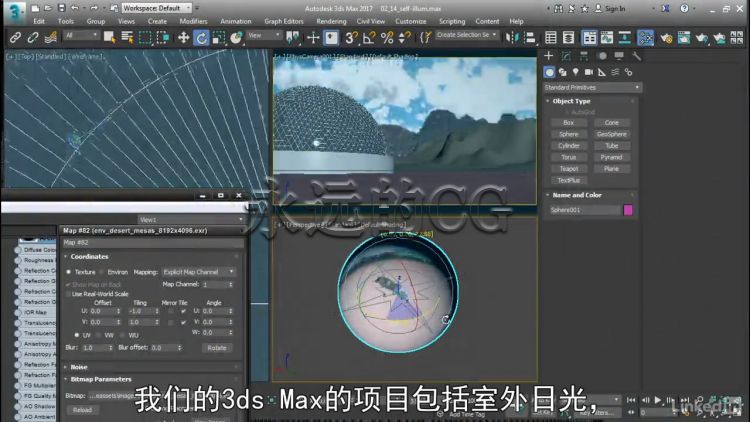Open the magenta object color swatch
Viewport: 750px width, 422px height.
[x=628, y=210]
